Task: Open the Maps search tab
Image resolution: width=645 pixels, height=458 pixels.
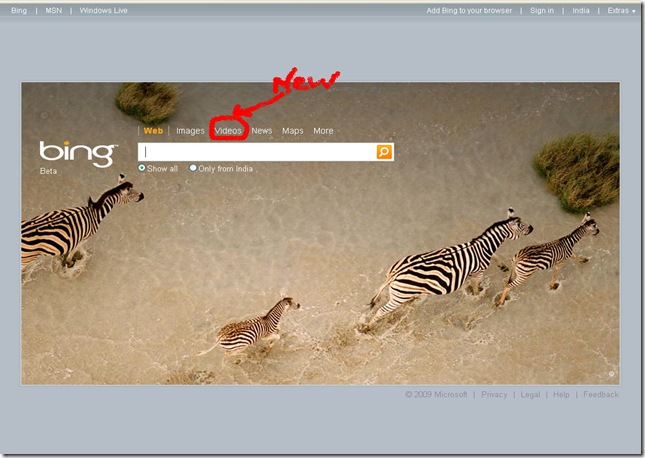Action: [292, 131]
